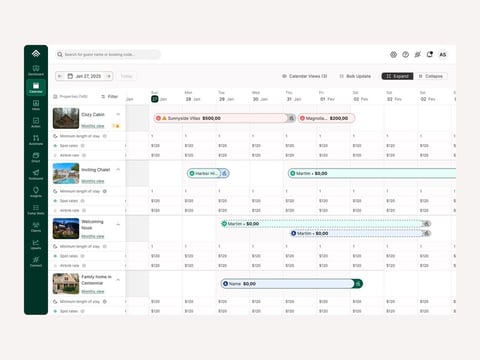480x360 pixels.
Task: Open the Clients section in the sidebar
Action: [36, 227]
